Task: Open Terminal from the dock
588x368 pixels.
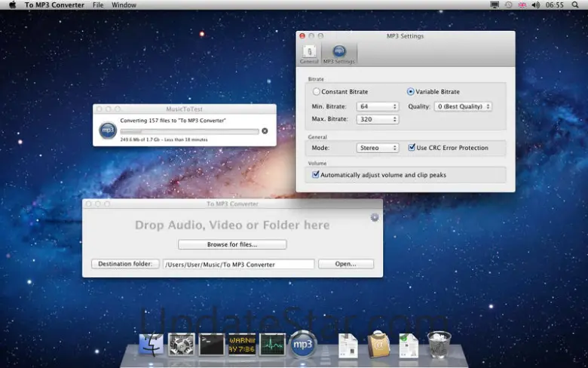Action: pyautogui.click(x=211, y=345)
